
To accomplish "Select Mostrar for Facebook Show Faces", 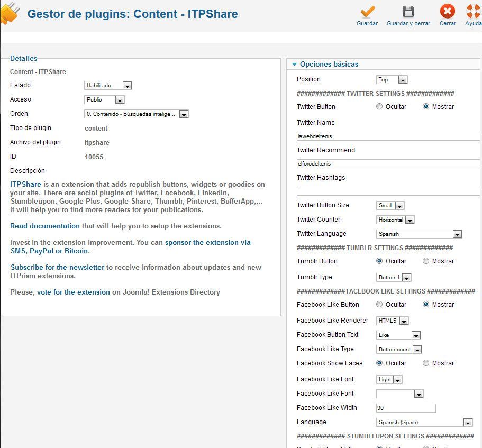I will 426,363.
